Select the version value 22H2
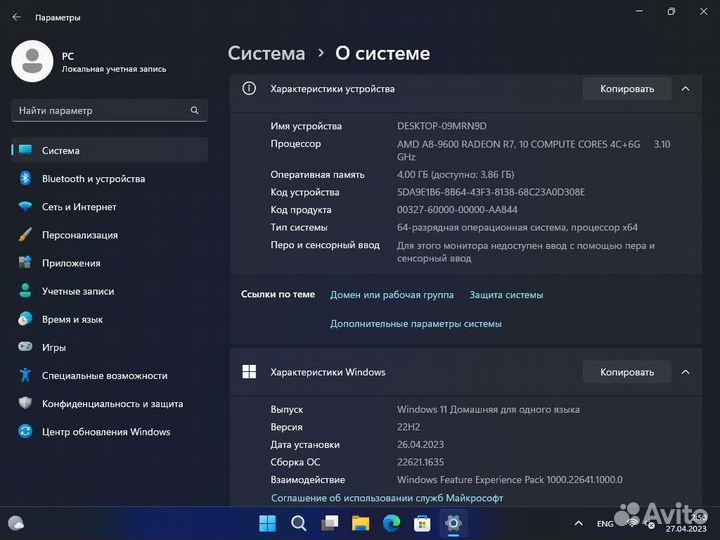This screenshot has width=720, height=540. point(408,427)
